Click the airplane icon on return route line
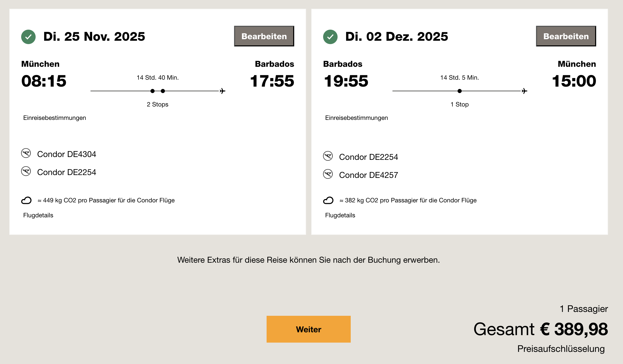Screen dimensions: 623x364 524,91
